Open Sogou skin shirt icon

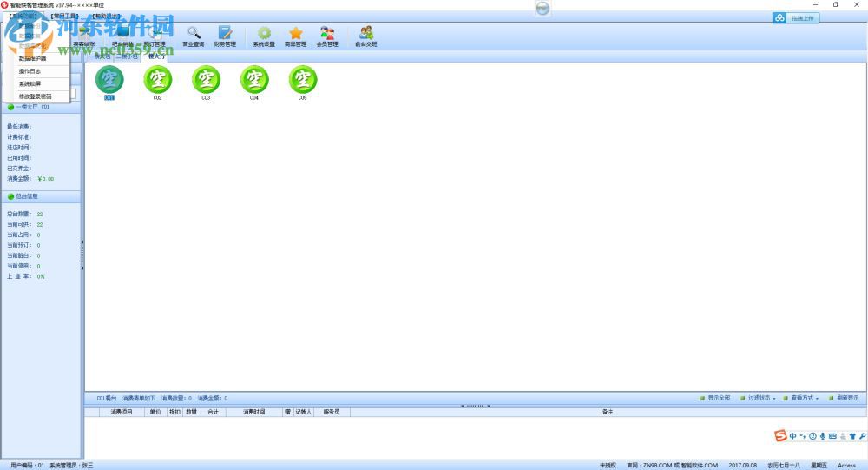tap(852, 436)
